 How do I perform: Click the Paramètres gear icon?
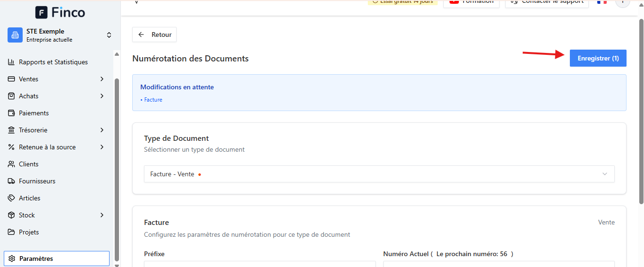[x=12, y=258]
